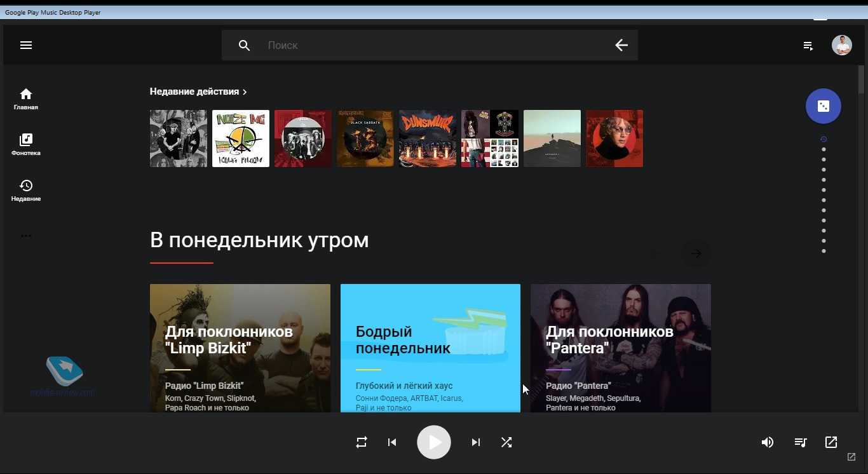This screenshot has height=474, width=868.
Task: Show more sidebar options (three dots)
Action: [26, 236]
